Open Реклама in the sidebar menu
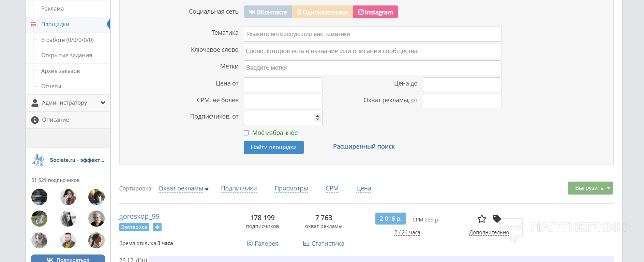The height and width of the screenshot is (262, 644). tap(53, 9)
